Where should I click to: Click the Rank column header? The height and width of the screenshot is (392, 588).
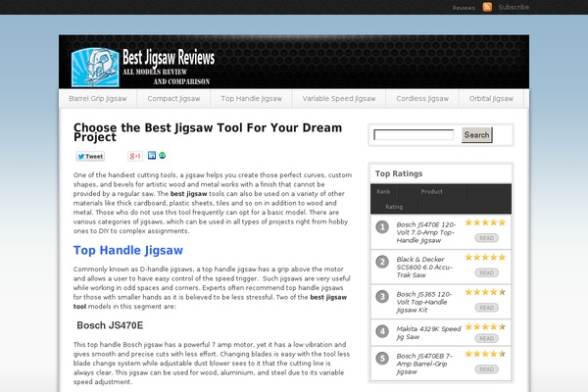coord(383,192)
